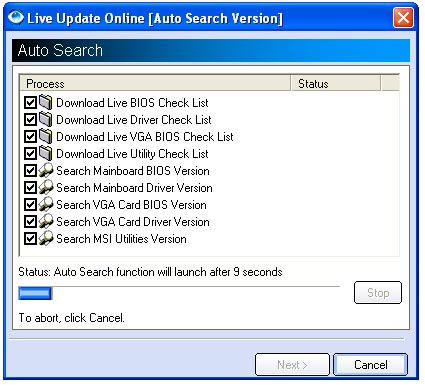Click magnifier icon beside Search Mainboard BIOS Version
This screenshot has height=388, width=425.
tap(46, 170)
